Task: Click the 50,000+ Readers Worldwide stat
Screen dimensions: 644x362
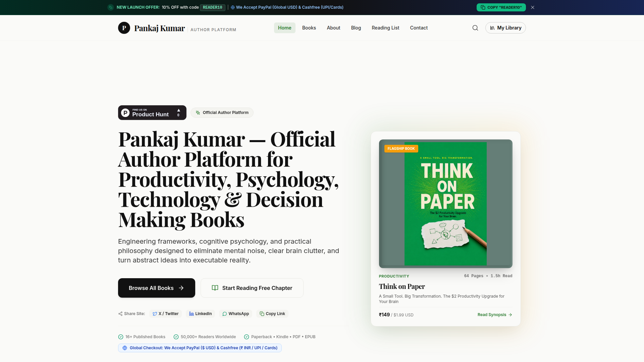Action: [x=205, y=337]
